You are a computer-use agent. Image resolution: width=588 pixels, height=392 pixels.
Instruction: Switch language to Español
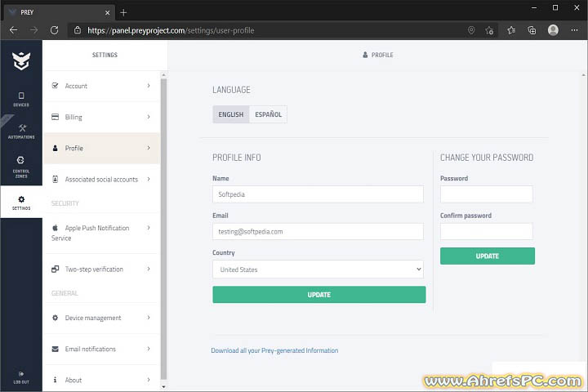tap(268, 114)
